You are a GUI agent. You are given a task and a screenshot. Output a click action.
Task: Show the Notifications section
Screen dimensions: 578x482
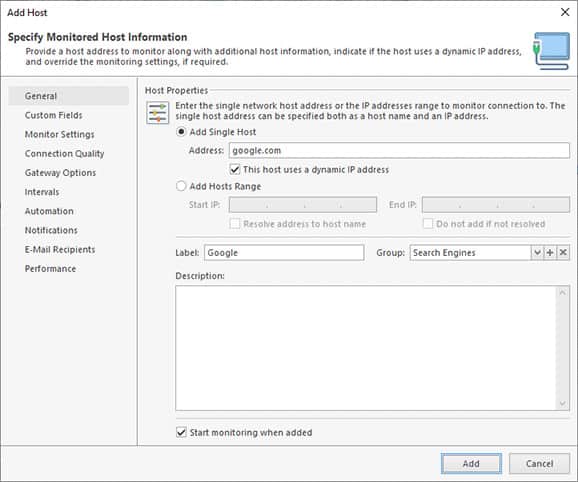(51, 230)
